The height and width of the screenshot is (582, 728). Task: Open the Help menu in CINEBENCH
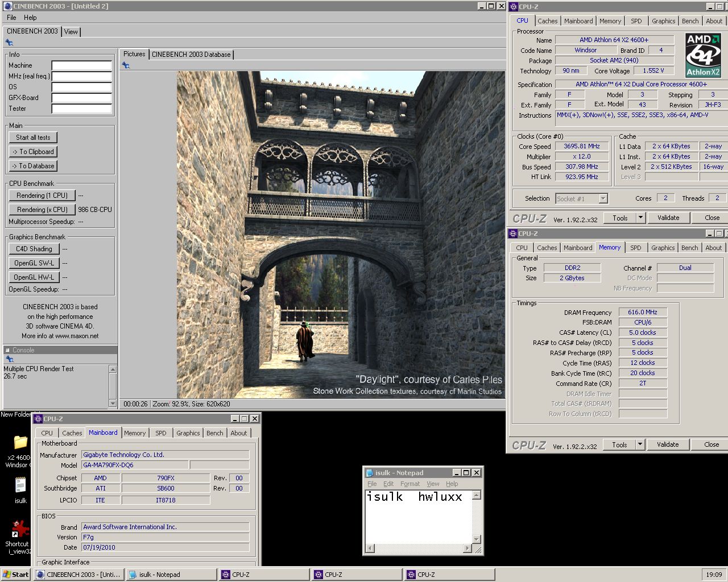(30, 18)
